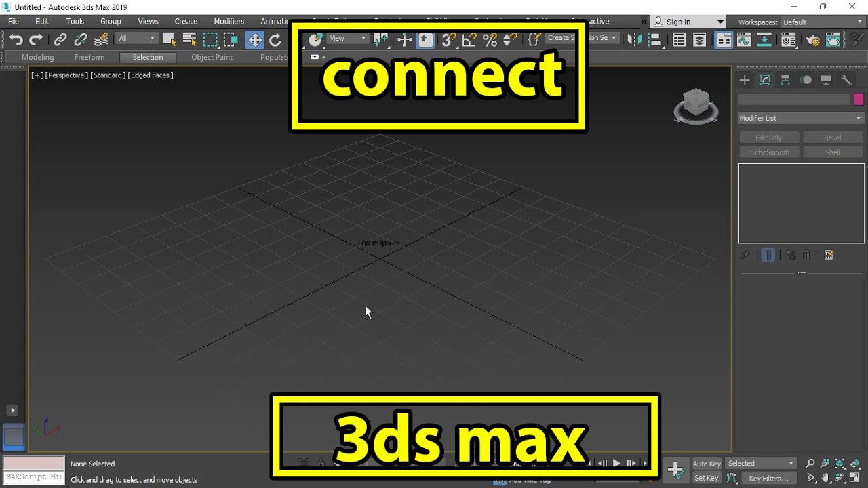Image resolution: width=868 pixels, height=488 pixels.
Task: Expand the Workspaces Default dropdown
Action: (822, 22)
